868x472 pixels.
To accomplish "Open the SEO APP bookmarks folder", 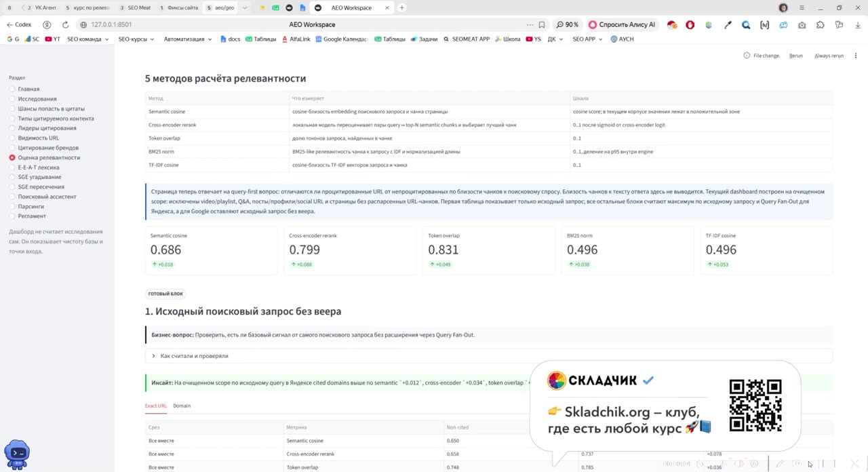I will point(587,39).
